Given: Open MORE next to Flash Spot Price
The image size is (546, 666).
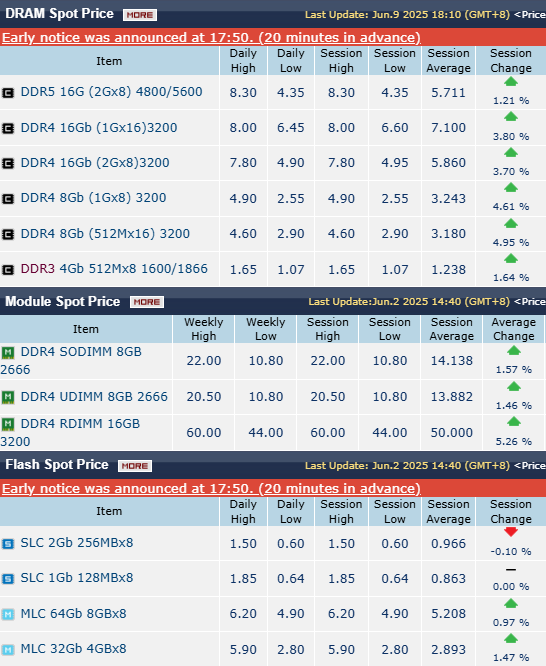Looking at the screenshot, I should pyautogui.click(x=135, y=466).
